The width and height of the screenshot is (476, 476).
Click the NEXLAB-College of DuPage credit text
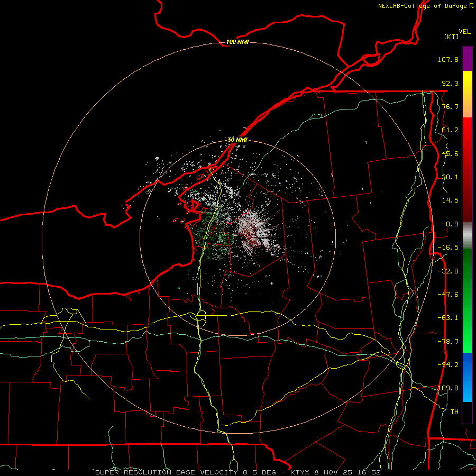[425, 6]
